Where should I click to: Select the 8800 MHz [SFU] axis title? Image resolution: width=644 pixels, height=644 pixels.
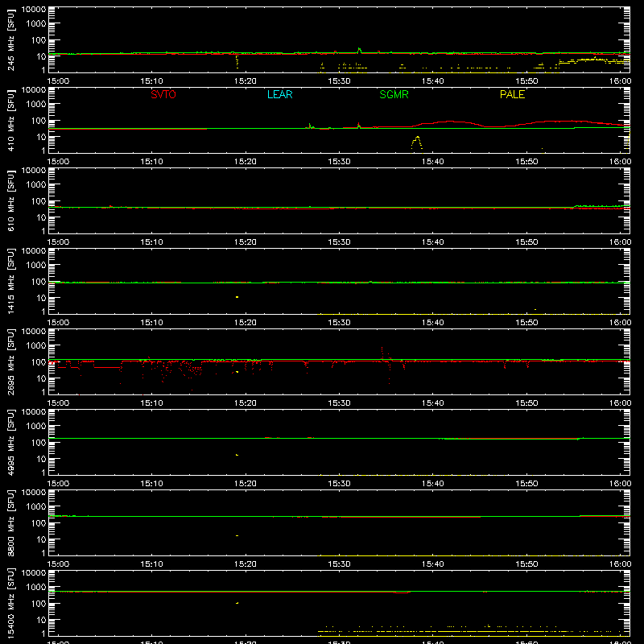pos(10,522)
